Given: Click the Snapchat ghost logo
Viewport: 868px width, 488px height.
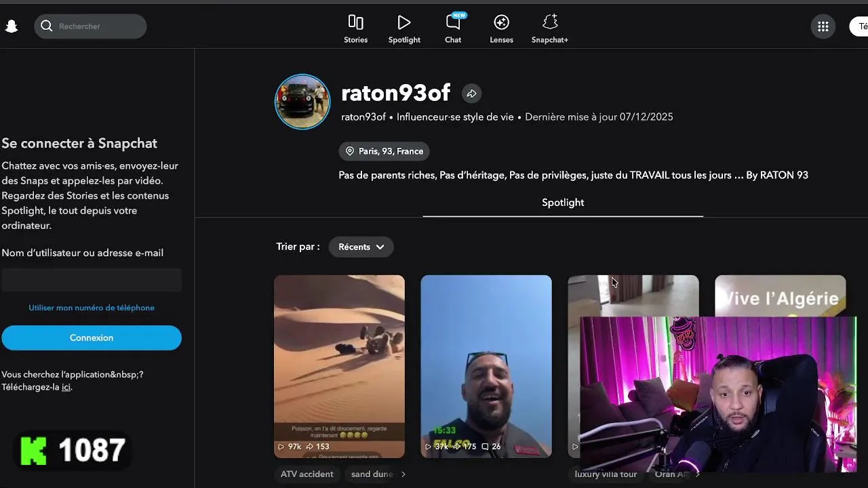Looking at the screenshot, I should (x=11, y=26).
